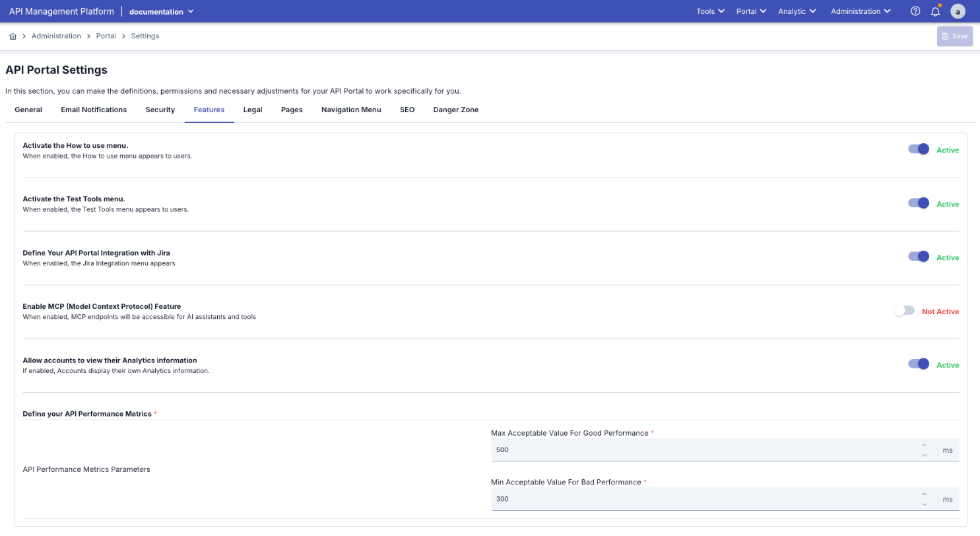
Task: Click the API Management Platform title
Action: tap(61, 11)
